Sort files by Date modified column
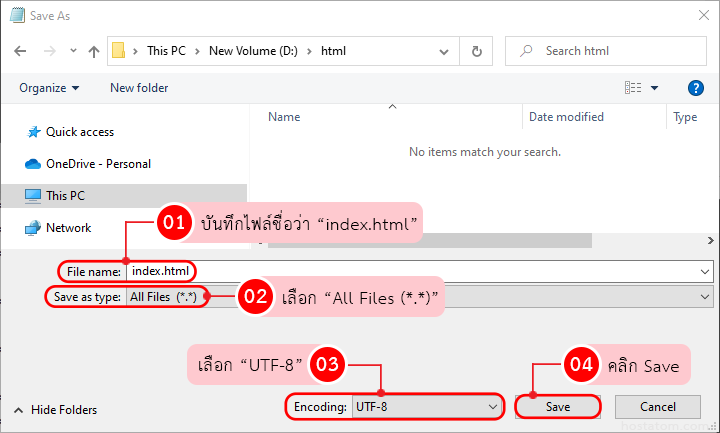The image size is (720, 433). (566, 117)
